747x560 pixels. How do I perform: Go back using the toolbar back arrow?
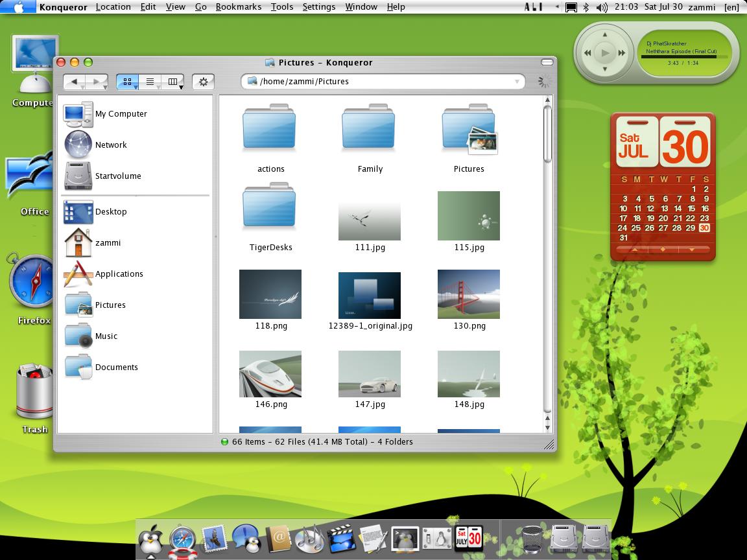pyautogui.click(x=75, y=82)
